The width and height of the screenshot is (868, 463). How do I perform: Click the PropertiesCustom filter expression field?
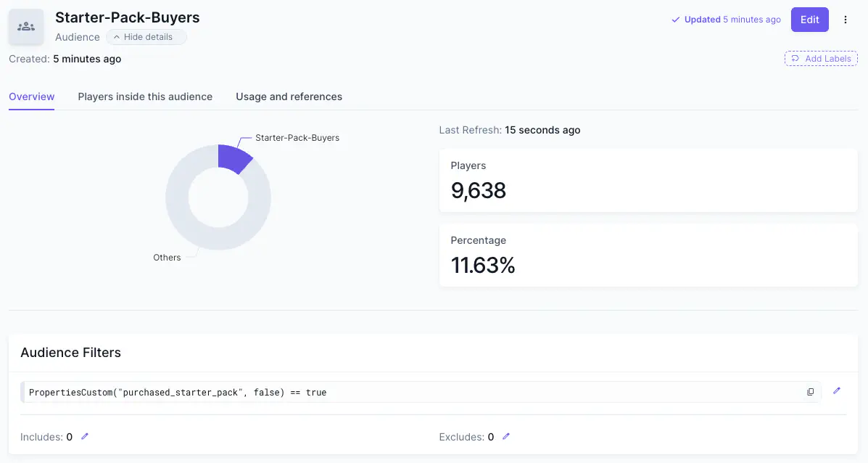click(x=421, y=392)
